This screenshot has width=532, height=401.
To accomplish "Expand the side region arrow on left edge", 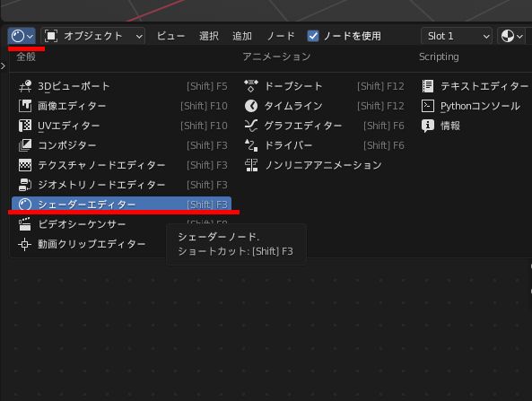I will pyautogui.click(x=3, y=66).
